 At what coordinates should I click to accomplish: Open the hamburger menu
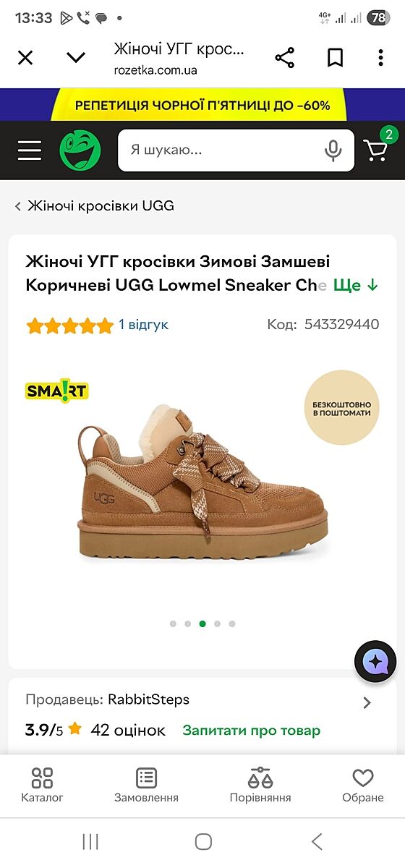tap(30, 150)
